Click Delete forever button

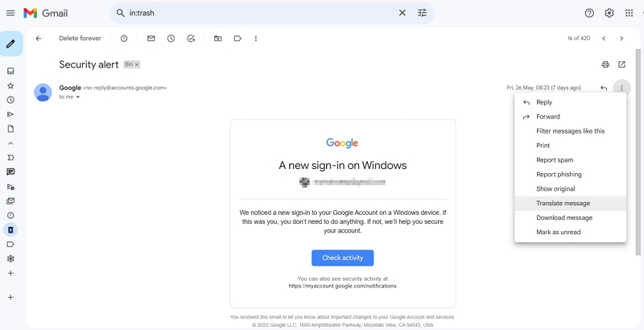click(80, 38)
